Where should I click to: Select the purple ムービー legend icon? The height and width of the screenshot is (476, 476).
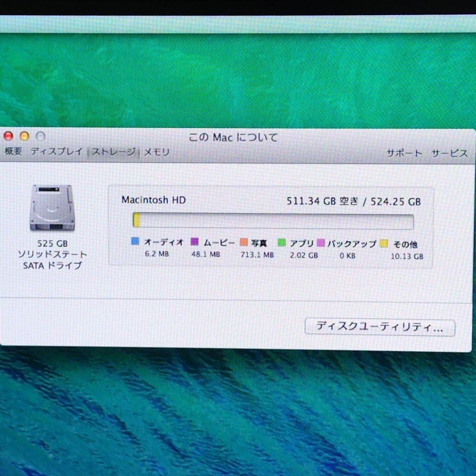point(194,242)
